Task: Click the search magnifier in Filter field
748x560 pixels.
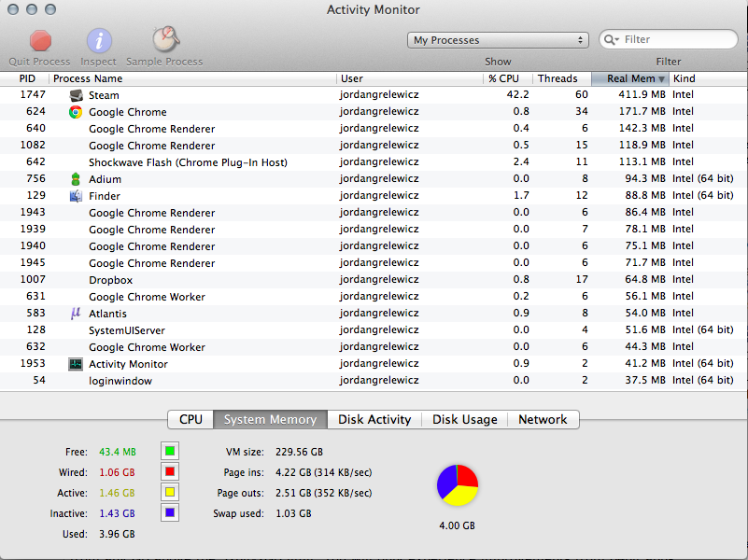Action: tap(611, 39)
